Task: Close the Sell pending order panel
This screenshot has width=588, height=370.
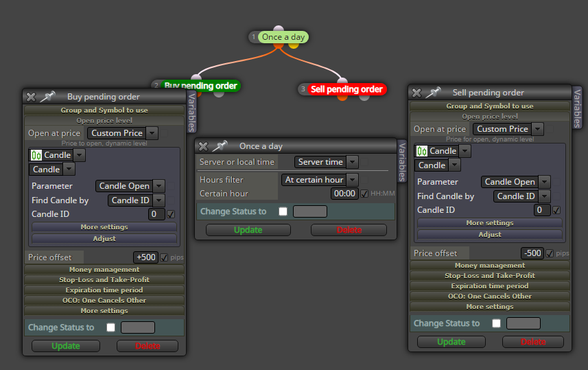Action: click(416, 93)
